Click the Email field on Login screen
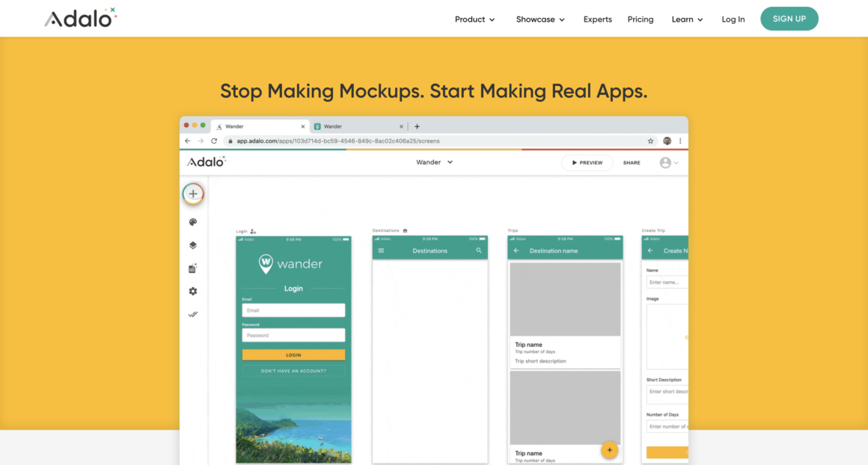 click(293, 310)
